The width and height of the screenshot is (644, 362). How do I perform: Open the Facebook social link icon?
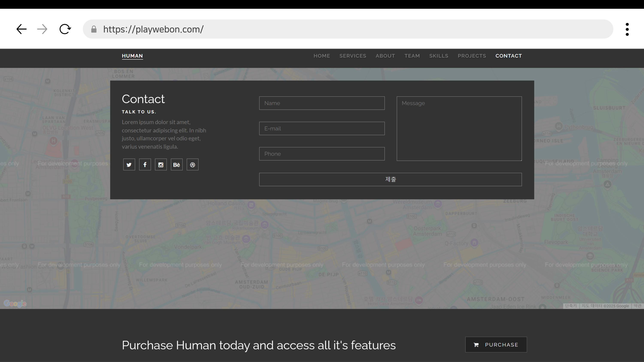(145, 165)
